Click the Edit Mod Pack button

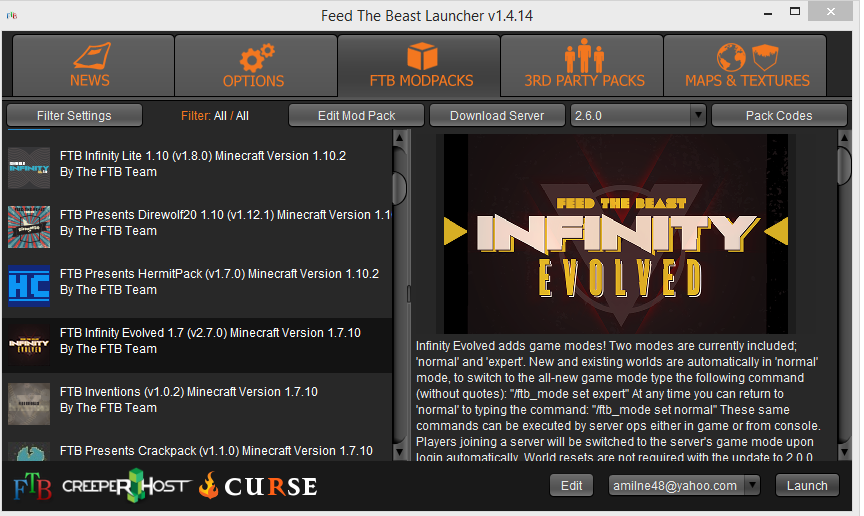[357, 116]
